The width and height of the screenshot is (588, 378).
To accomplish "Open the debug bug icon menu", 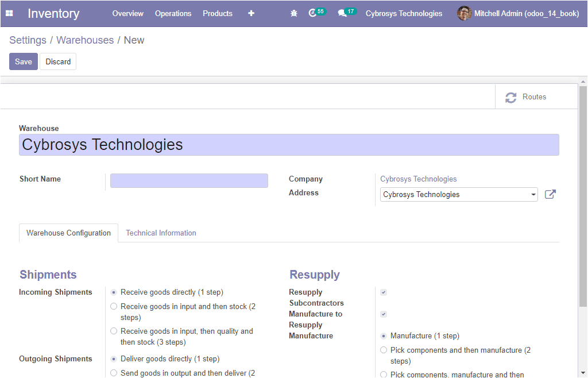I will click(x=294, y=14).
